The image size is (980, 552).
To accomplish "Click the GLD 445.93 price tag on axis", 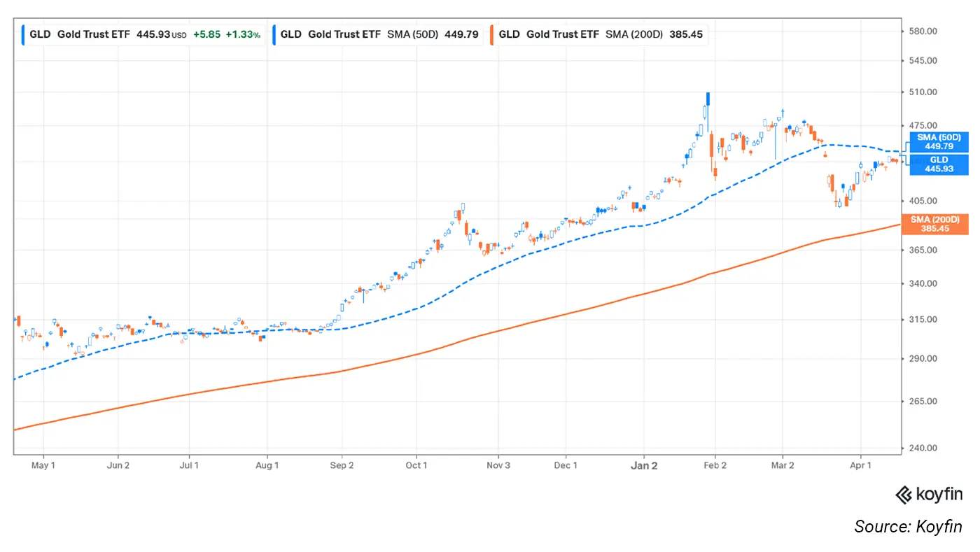I will tap(939, 164).
